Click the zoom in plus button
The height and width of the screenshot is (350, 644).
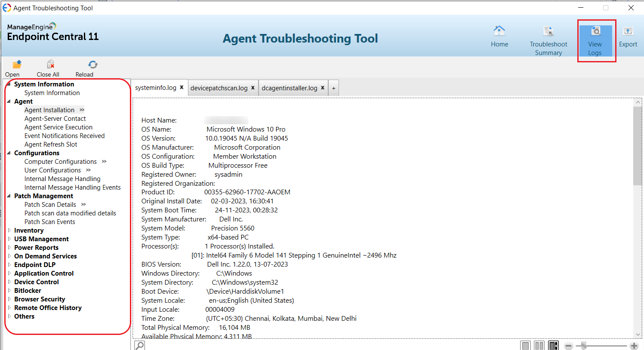[x=634, y=346]
